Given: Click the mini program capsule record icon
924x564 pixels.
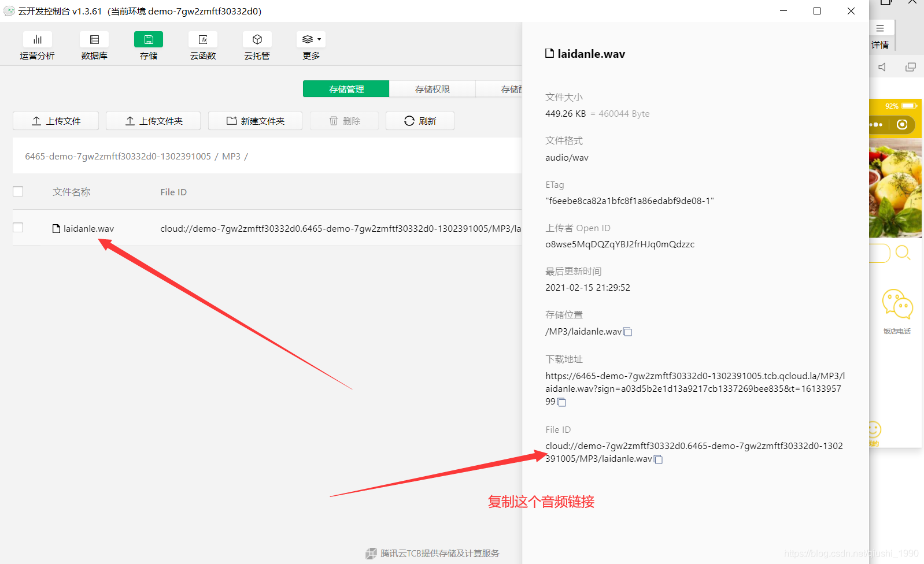Looking at the screenshot, I should click(902, 124).
